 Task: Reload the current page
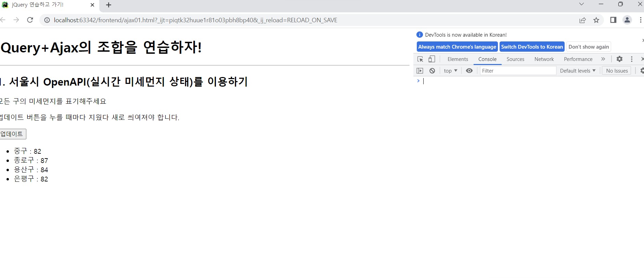pyautogui.click(x=30, y=20)
